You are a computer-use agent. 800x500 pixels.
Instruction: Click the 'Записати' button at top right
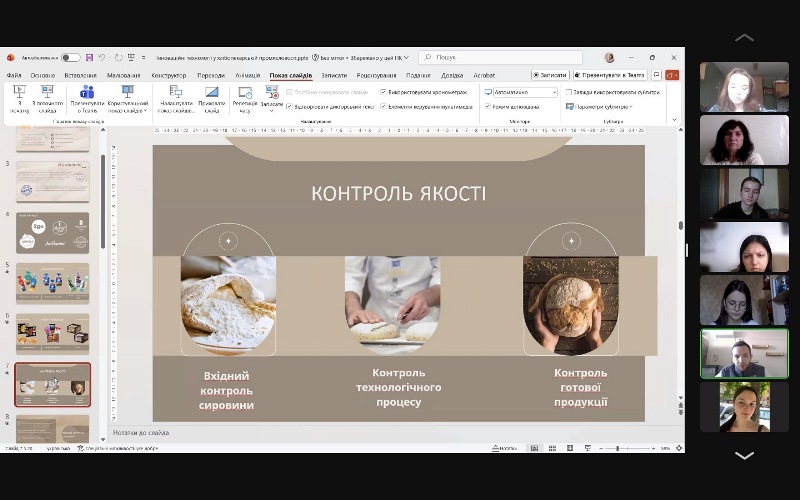[x=550, y=75]
